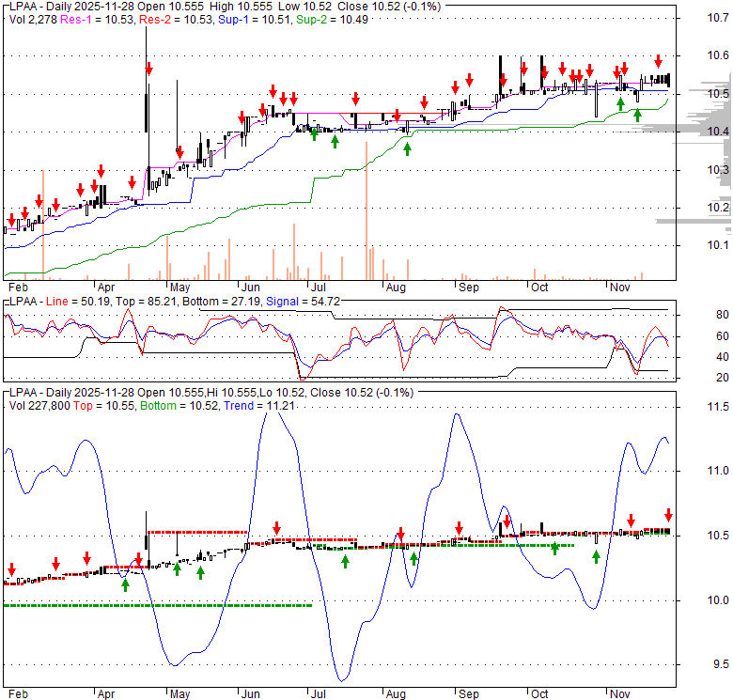Click the rightmost red arrow in the top price chart
This screenshot has width=733, height=700.
click(659, 61)
